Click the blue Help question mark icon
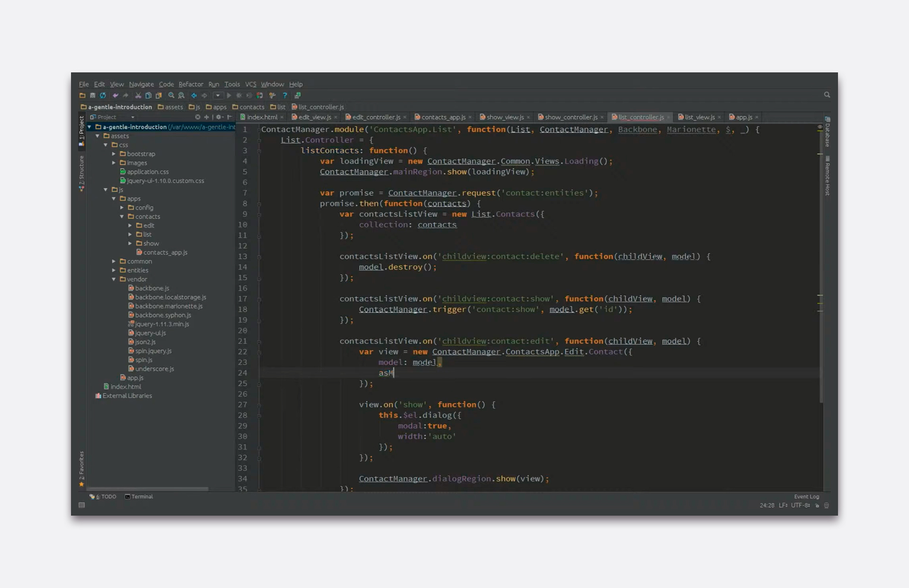Image resolution: width=909 pixels, height=588 pixels. [x=285, y=96]
